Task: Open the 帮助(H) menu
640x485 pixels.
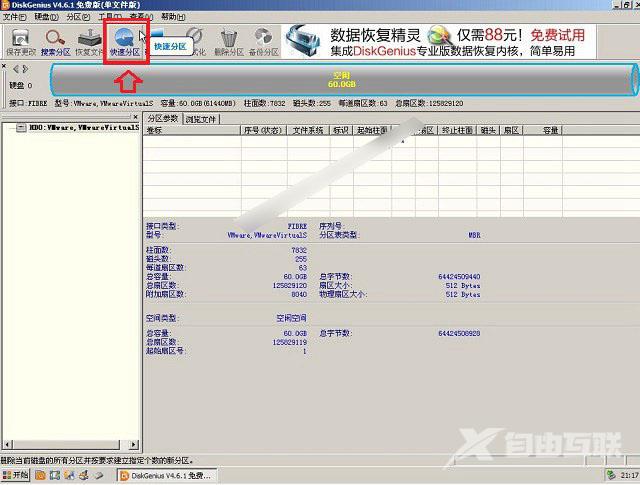Action: tap(173, 17)
